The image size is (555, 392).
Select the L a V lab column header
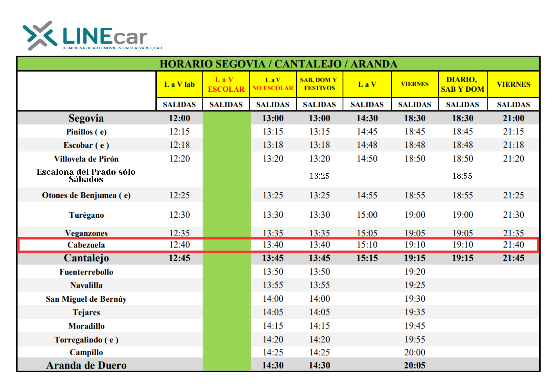[x=179, y=84]
